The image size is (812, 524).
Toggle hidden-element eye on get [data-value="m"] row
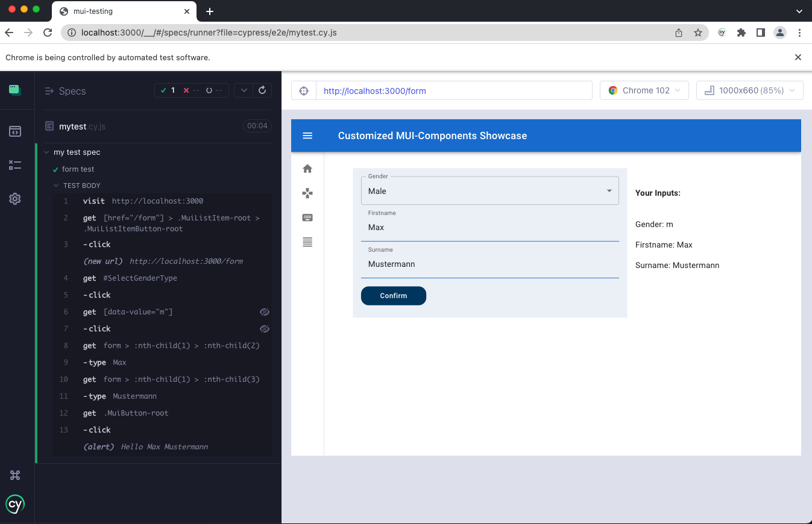(x=264, y=312)
